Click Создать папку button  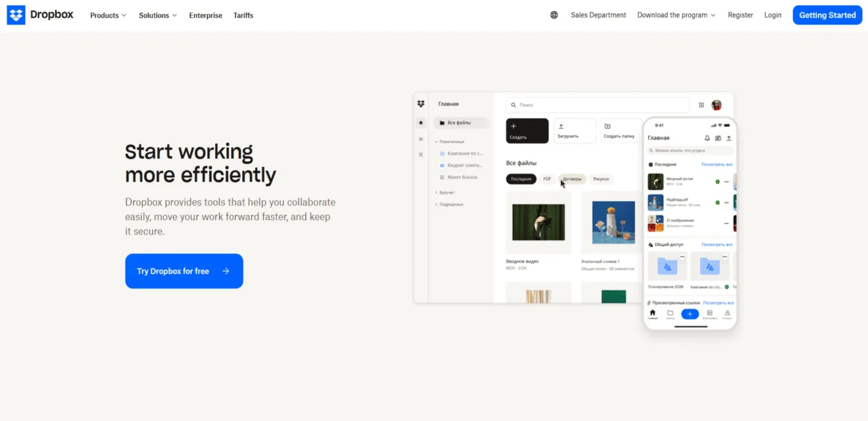tap(621, 131)
